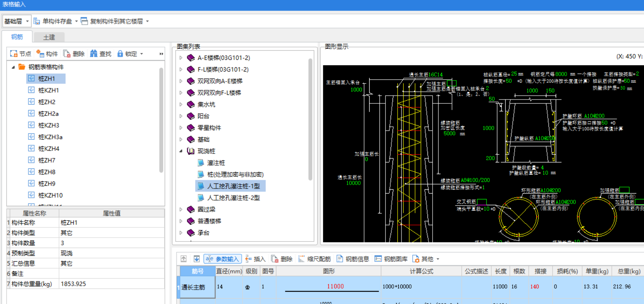This screenshot has height=304, width=644.
Task: Select 桩ZH1 in the component tree
Action: 46,79
